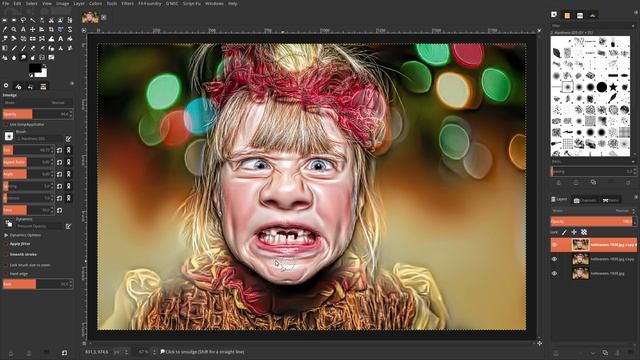Select the Rectangle Select tool
The image size is (640, 360).
[x=4, y=20]
